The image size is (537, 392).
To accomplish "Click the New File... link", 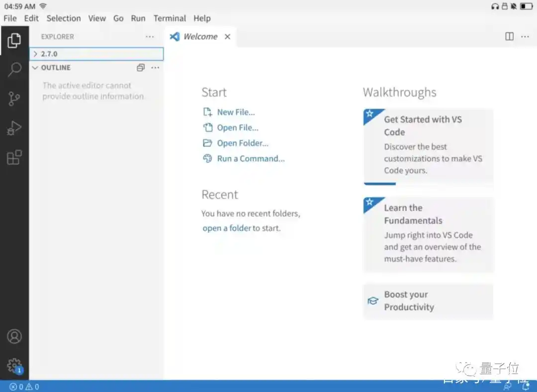I will (x=236, y=112).
